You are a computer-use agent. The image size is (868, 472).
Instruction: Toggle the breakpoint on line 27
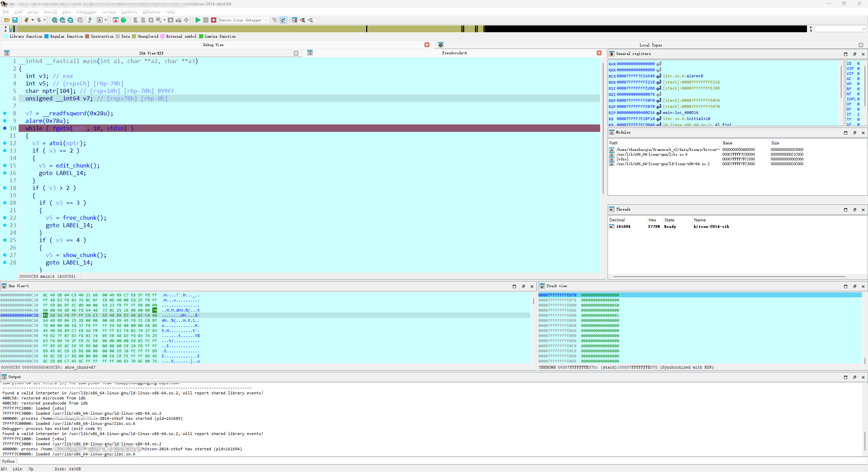pyautogui.click(x=5, y=255)
